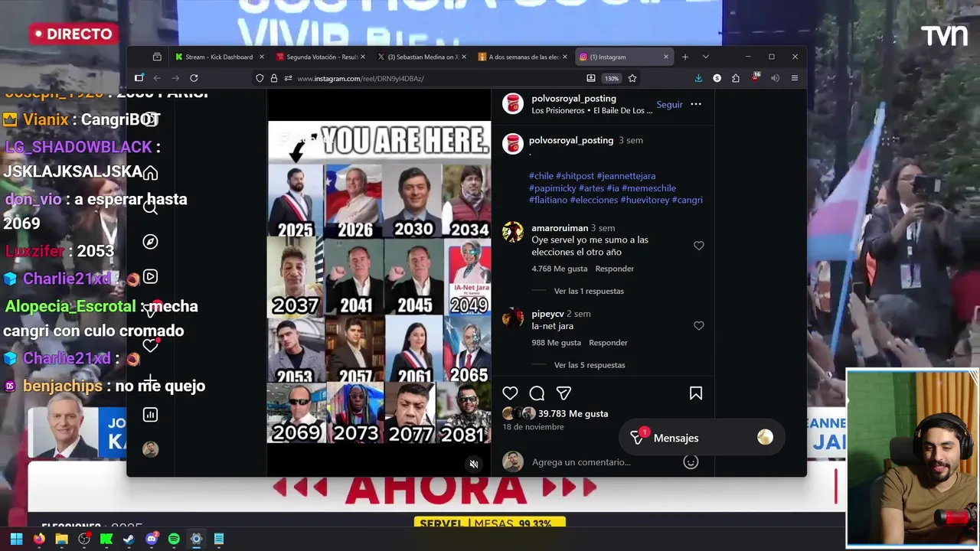The height and width of the screenshot is (551, 980).
Task: Open the Extensions puzzle icon
Action: [x=736, y=78]
